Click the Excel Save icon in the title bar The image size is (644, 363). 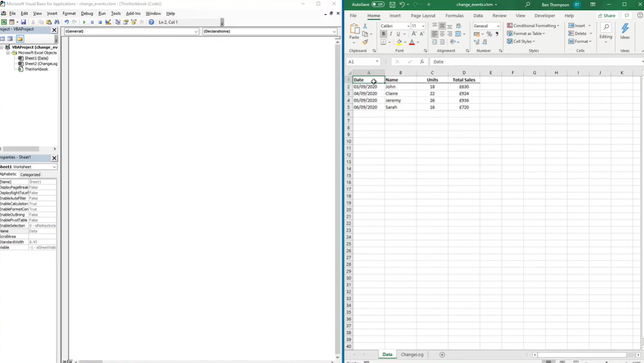(392, 4)
